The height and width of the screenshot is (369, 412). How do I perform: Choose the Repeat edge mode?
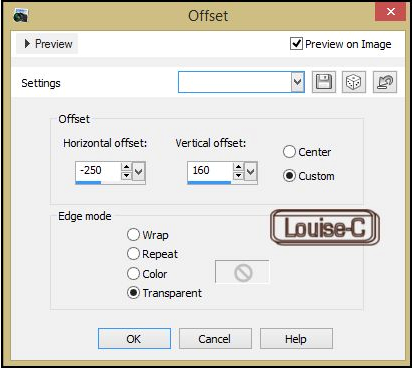[133, 254]
